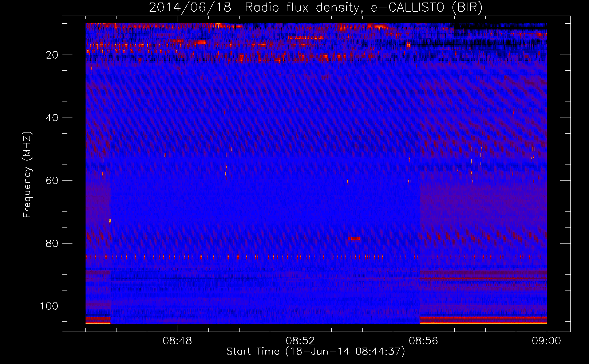This screenshot has height=364, width=589.
Task: Click the frequency tick label 40
Action: pyautogui.click(x=52, y=118)
